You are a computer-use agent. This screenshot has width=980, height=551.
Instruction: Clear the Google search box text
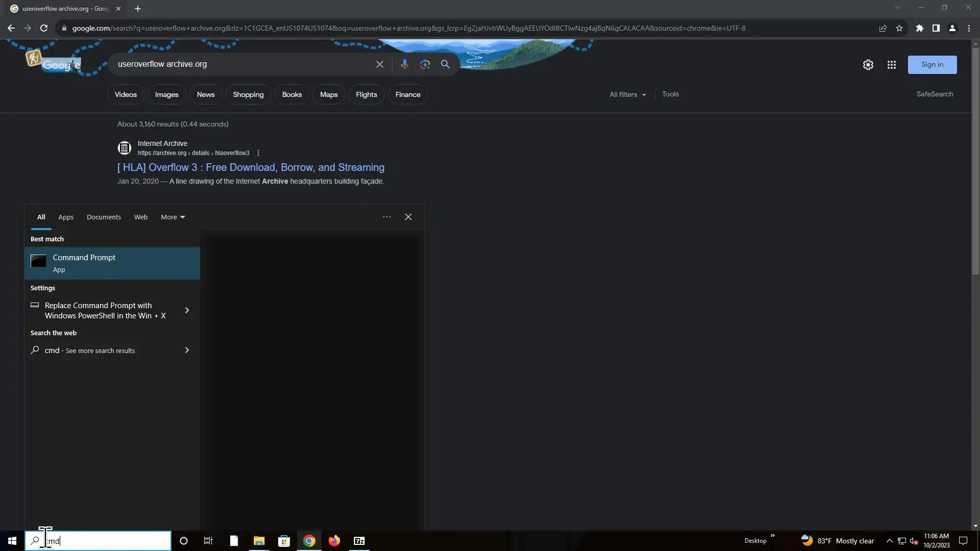(x=379, y=64)
